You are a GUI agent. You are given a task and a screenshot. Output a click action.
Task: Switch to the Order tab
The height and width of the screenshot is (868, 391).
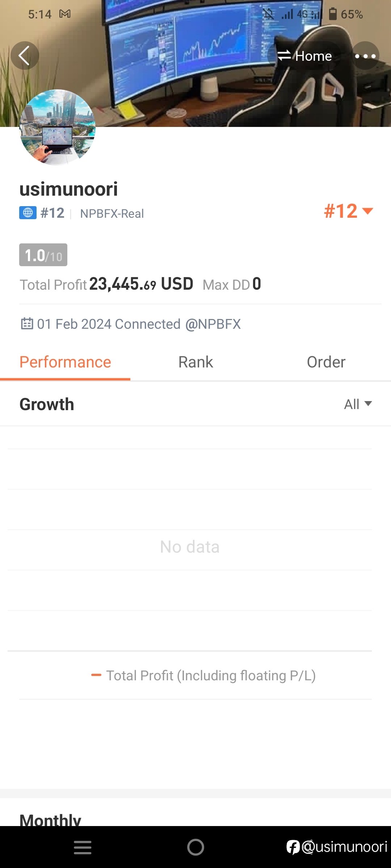(326, 362)
